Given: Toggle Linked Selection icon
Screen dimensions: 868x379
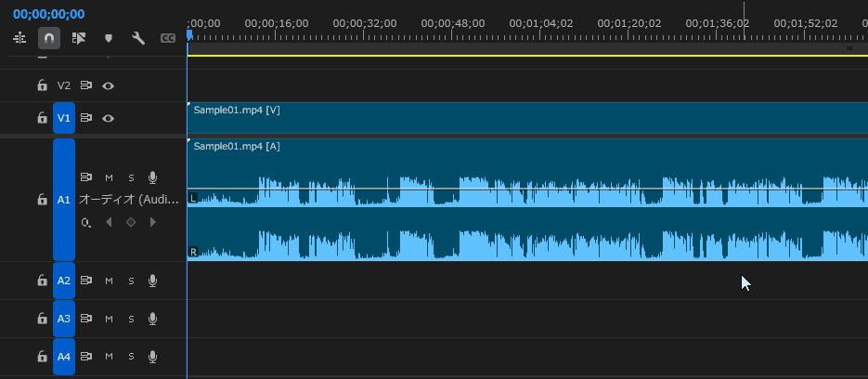Looking at the screenshot, I should pyautogui.click(x=79, y=38).
